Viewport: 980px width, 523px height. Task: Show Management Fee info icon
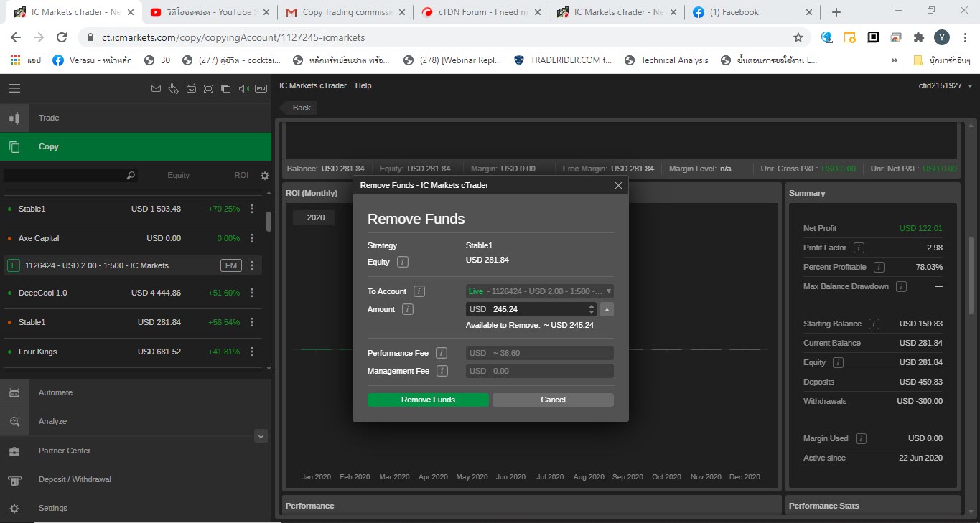(442, 371)
